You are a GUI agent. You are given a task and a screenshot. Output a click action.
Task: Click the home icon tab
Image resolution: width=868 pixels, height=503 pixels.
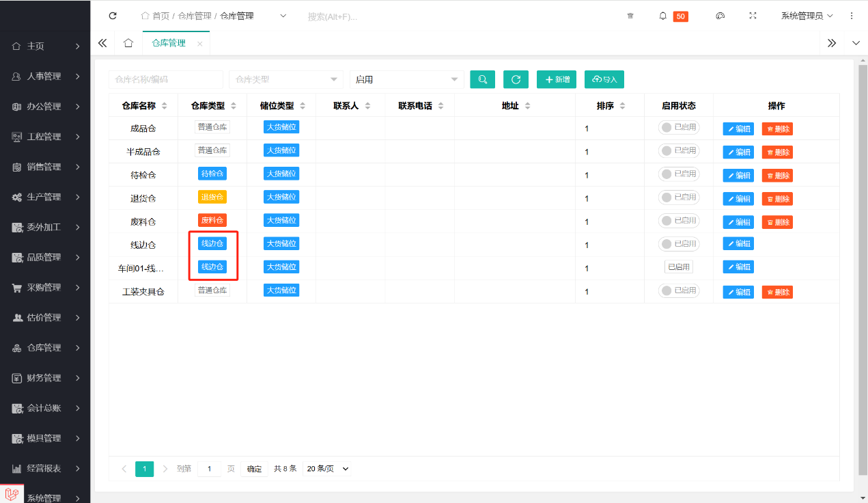pos(128,43)
